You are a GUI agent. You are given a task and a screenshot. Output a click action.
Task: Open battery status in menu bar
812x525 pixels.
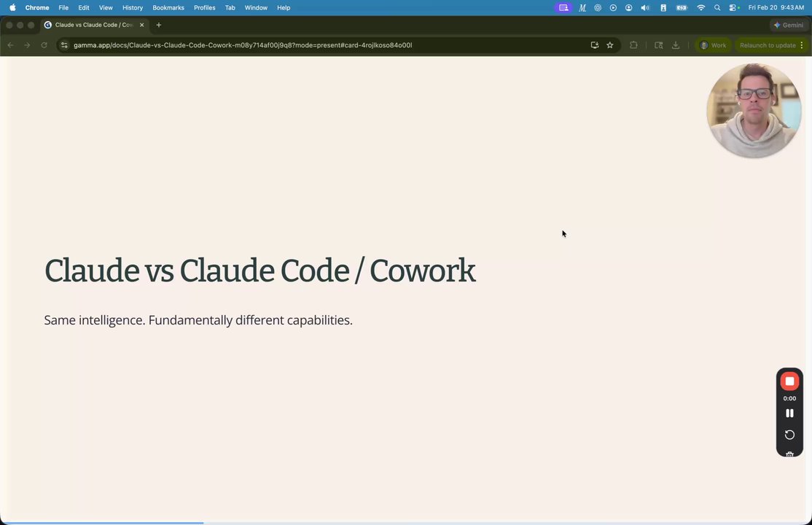point(682,8)
